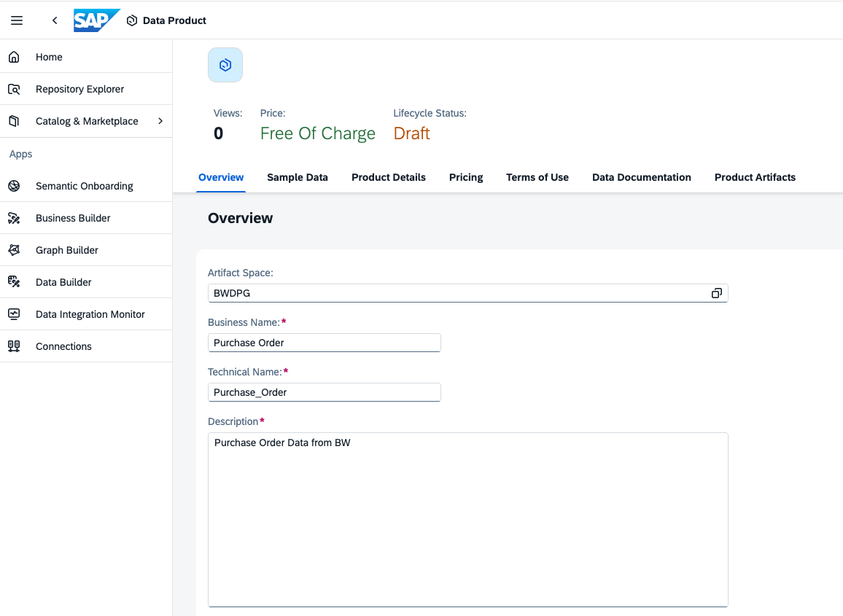Image resolution: width=843 pixels, height=616 pixels.
Task: Switch to the Sample Data tab
Action: 298,177
